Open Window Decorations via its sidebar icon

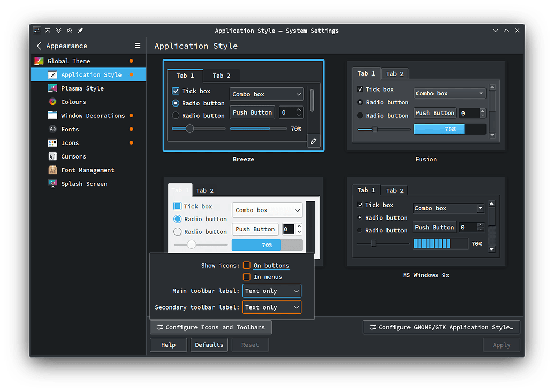click(x=52, y=115)
